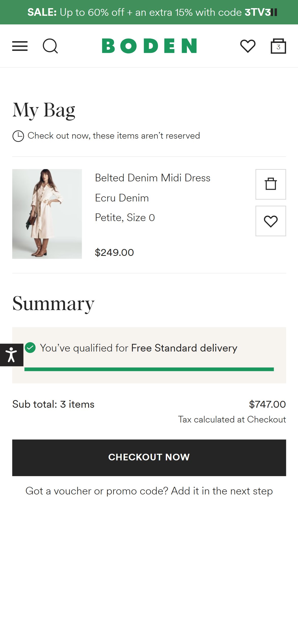Click the Checkout Now button
298x644 pixels.
[149, 458]
